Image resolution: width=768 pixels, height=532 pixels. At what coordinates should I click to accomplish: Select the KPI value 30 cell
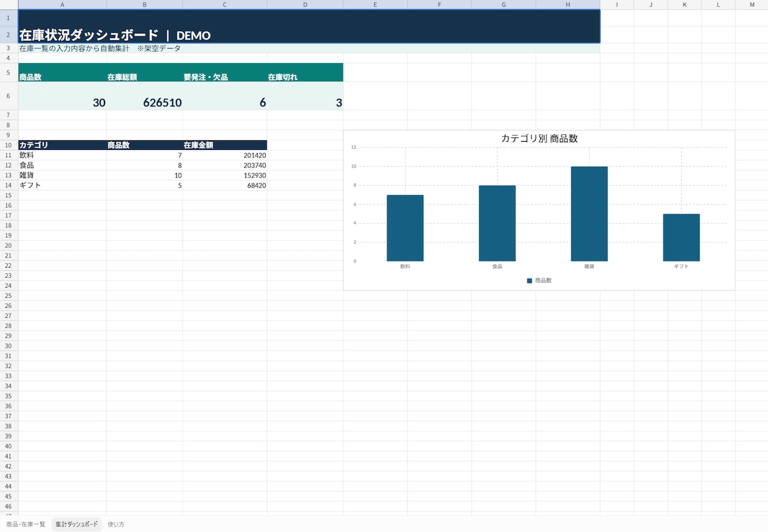coord(62,96)
